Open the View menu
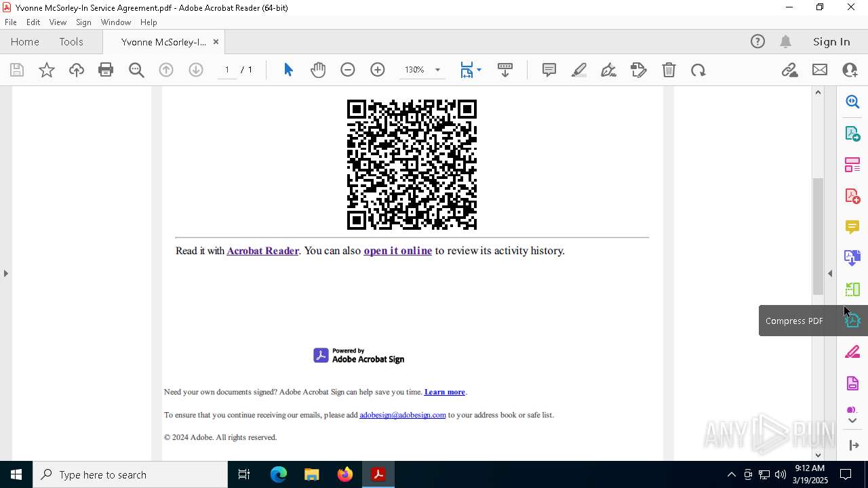 coord(58,22)
